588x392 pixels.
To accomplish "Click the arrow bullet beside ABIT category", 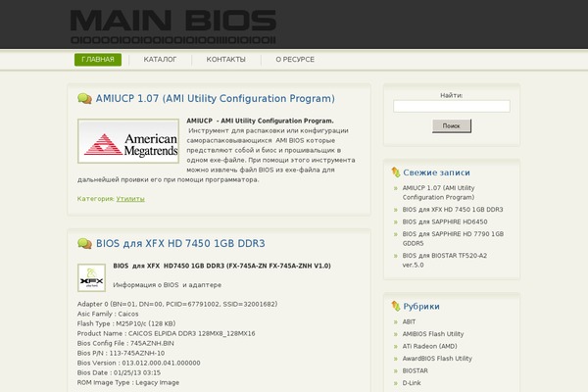I will tap(396, 322).
